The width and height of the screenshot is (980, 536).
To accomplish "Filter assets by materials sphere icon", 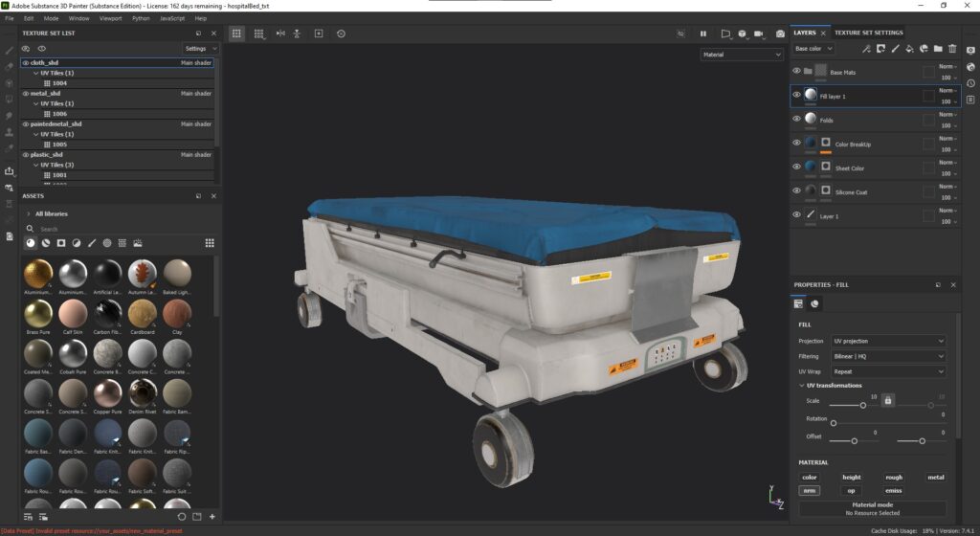I will coord(31,243).
